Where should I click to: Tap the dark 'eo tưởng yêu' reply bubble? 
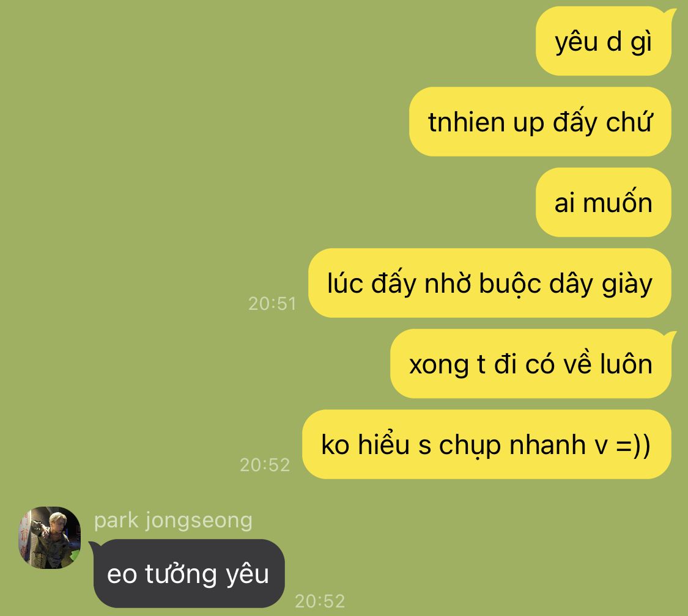(189, 573)
